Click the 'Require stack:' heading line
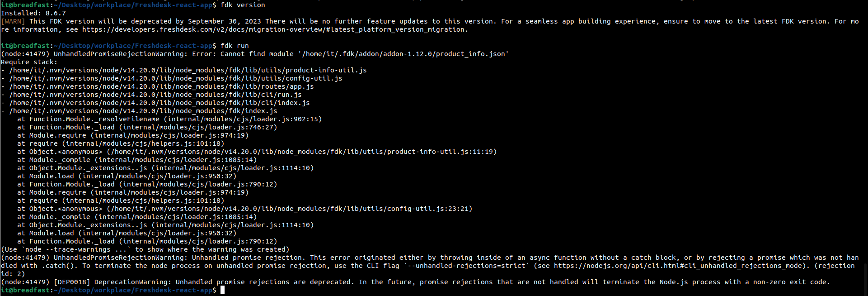This screenshot has width=868, height=296. coord(29,62)
